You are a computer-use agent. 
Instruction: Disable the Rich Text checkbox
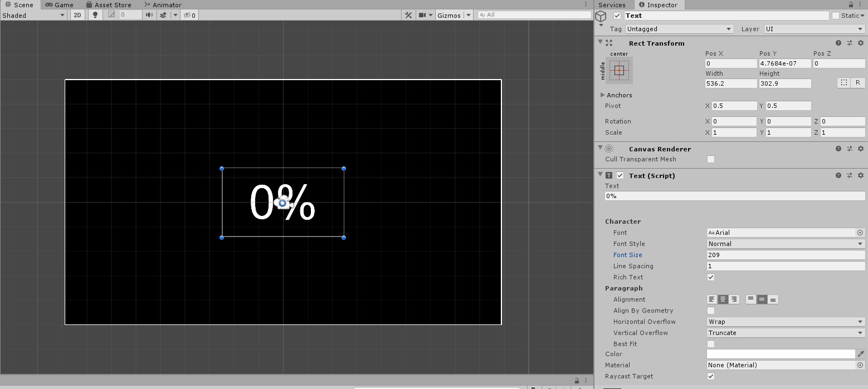point(711,277)
